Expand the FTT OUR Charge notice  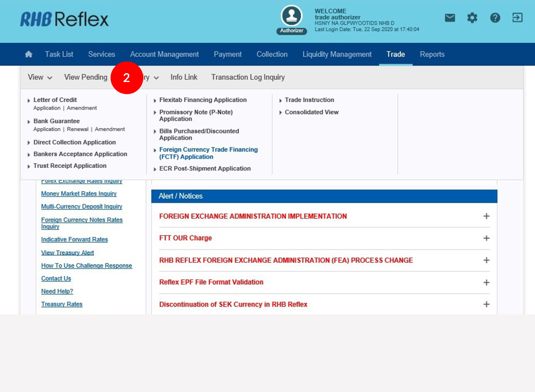click(x=486, y=238)
